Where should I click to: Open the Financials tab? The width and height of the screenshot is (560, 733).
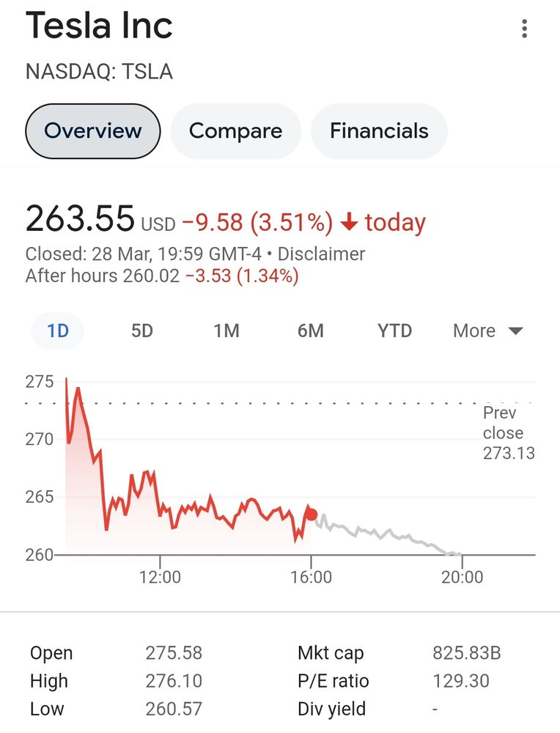pos(379,131)
